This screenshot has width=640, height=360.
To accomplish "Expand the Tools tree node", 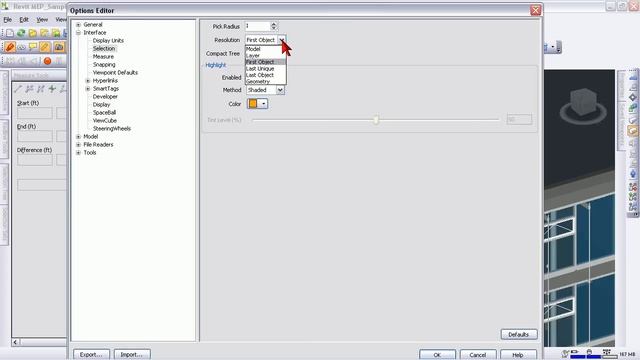I will (x=78, y=153).
